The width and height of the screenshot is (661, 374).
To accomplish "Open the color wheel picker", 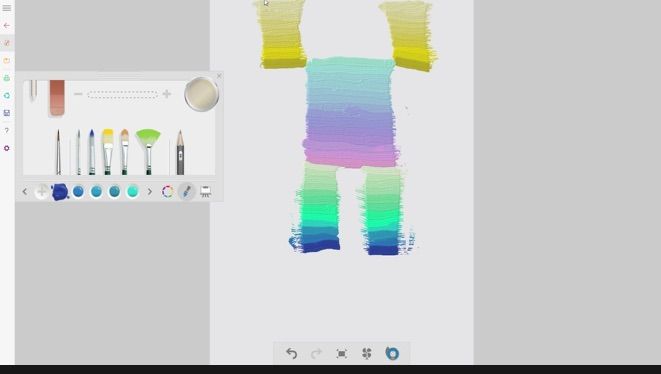I will (x=167, y=191).
